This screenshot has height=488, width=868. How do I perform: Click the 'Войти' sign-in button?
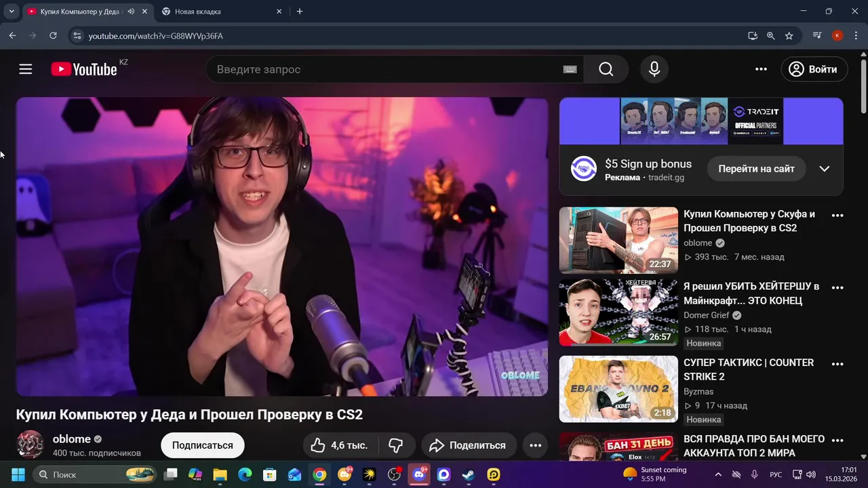[813, 69]
